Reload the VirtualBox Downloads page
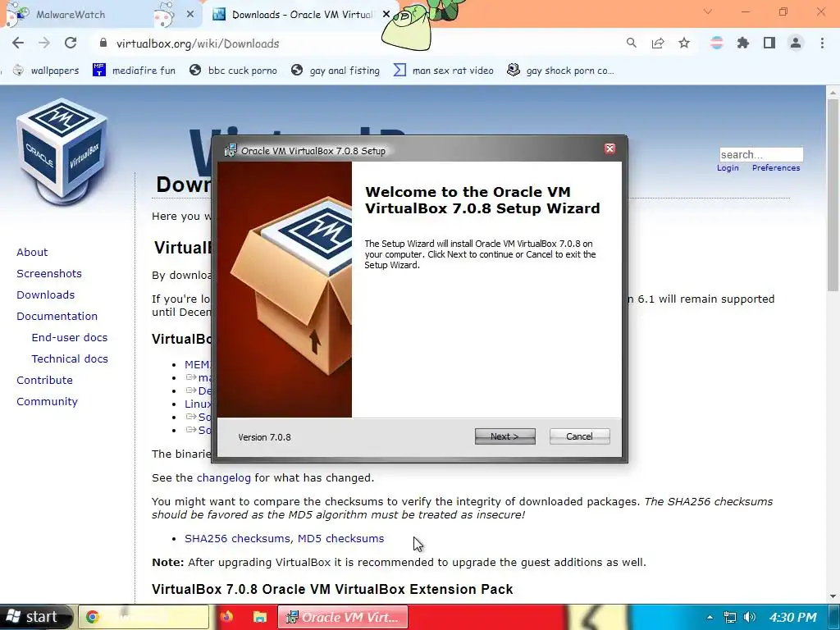This screenshot has width=840, height=630. click(71, 43)
